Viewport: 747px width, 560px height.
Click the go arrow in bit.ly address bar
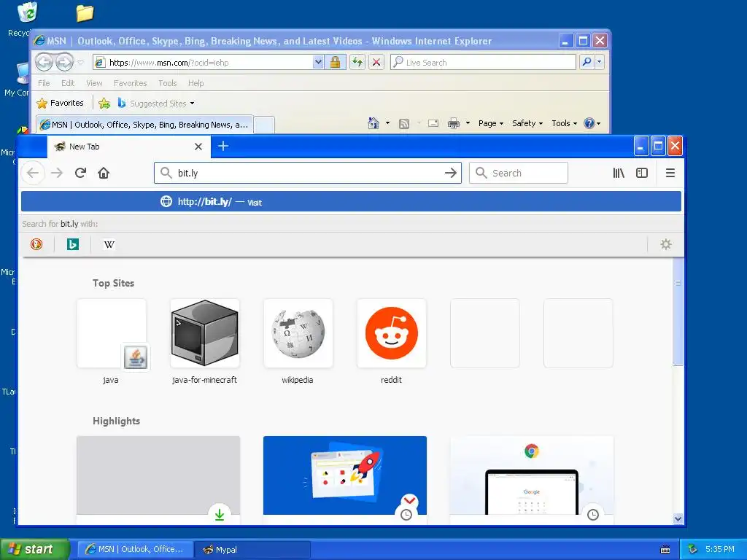point(451,173)
